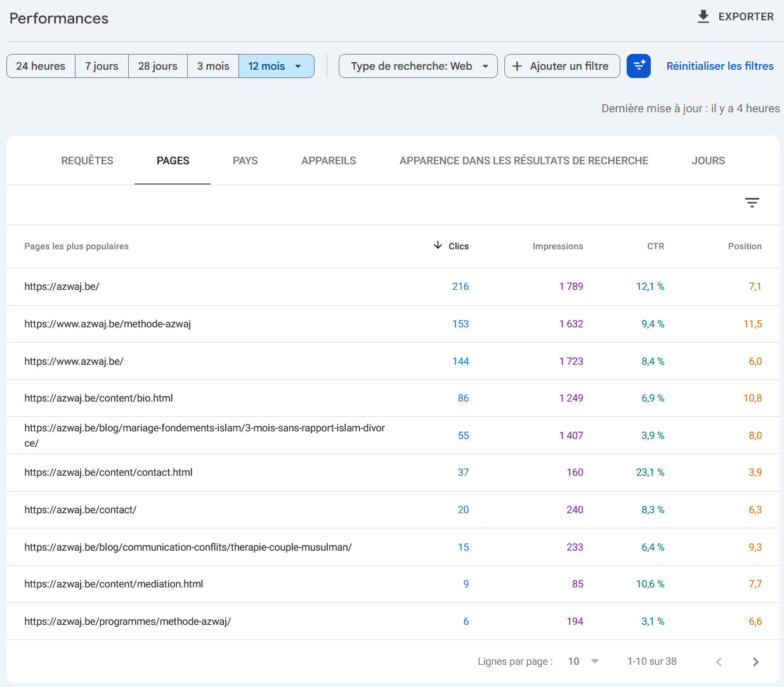Go to the next page arrow
Viewport: 784px width, 687px height.
click(x=755, y=662)
